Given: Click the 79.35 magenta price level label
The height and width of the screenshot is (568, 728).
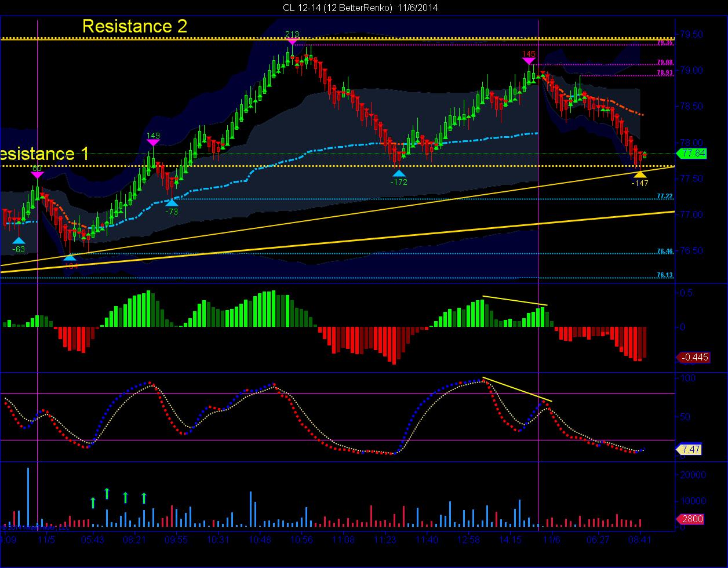Looking at the screenshot, I should 665,43.
